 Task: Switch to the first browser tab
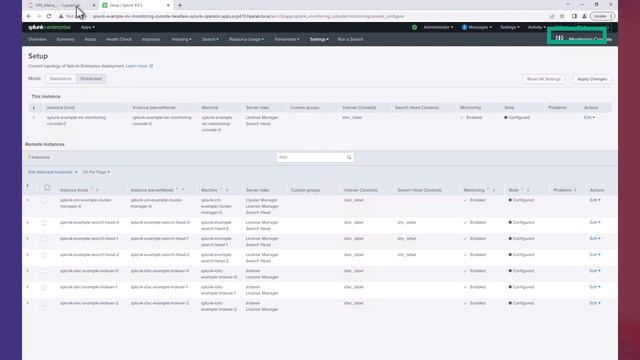click(x=60, y=5)
